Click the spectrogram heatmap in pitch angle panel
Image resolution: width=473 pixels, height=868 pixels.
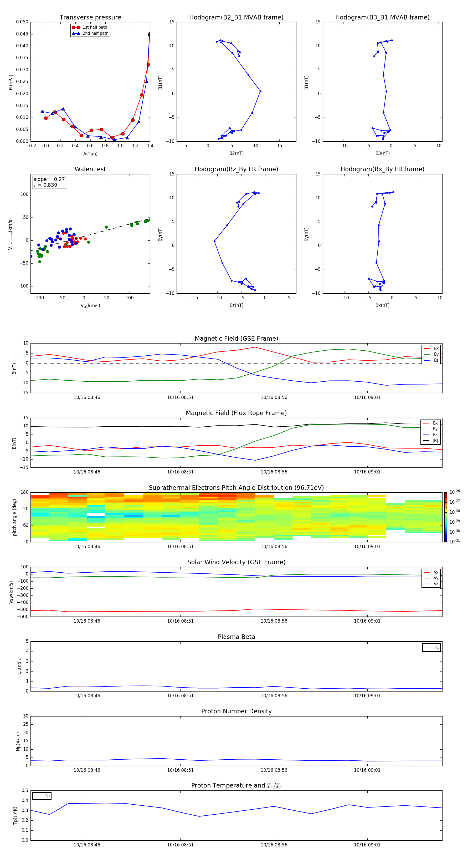click(236, 517)
